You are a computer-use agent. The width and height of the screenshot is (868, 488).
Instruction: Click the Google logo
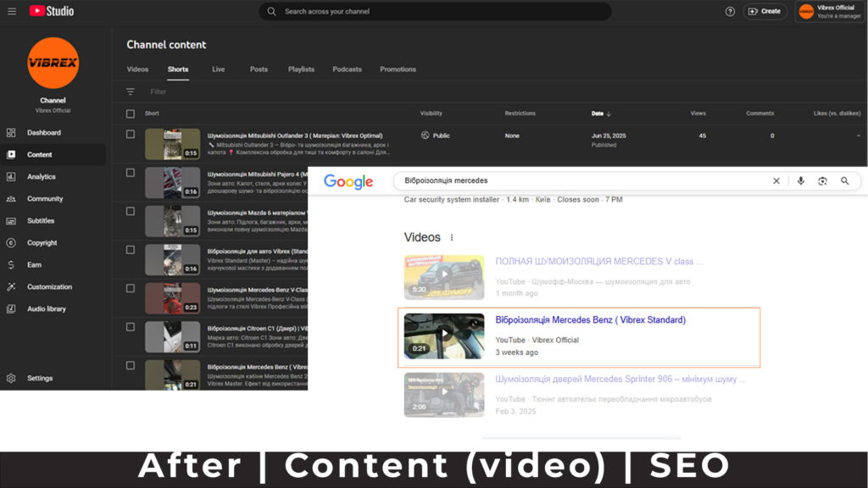pos(348,181)
